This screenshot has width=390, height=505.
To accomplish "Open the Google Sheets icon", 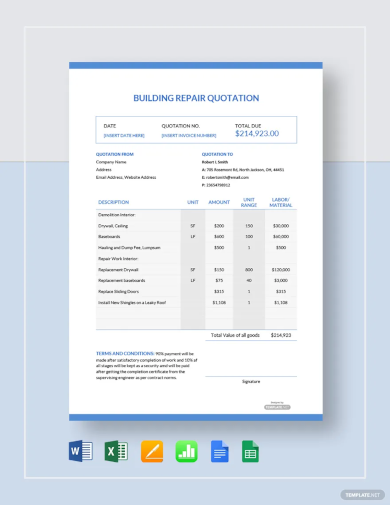I will click(x=250, y=451).
